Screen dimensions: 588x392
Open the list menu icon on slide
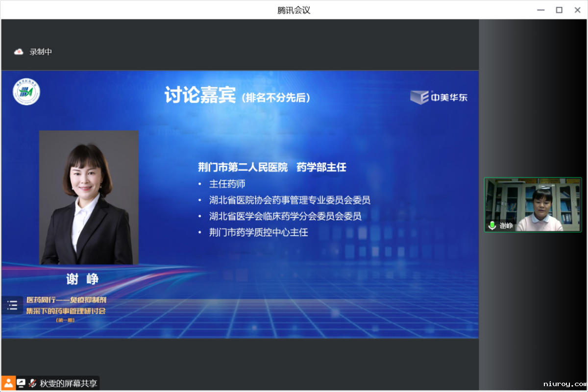click(12, 306)
